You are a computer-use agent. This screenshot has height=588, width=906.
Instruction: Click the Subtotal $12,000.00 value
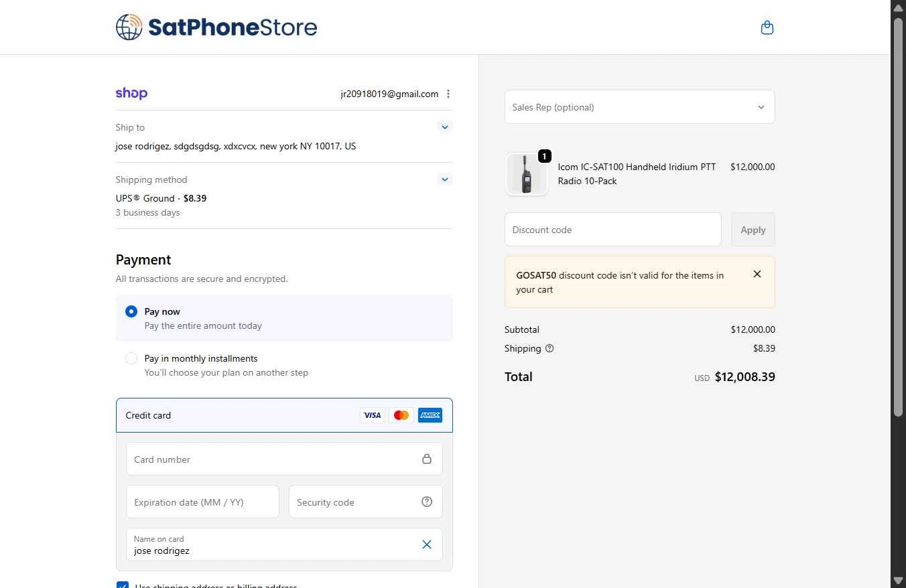click(x=753, y=329)
